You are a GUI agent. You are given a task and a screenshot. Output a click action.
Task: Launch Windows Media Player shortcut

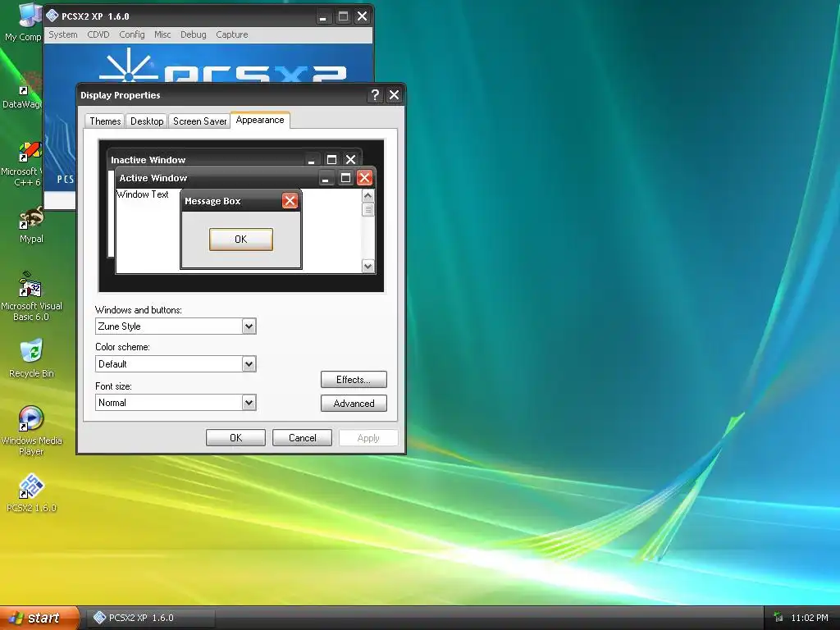tap(31, 430)
